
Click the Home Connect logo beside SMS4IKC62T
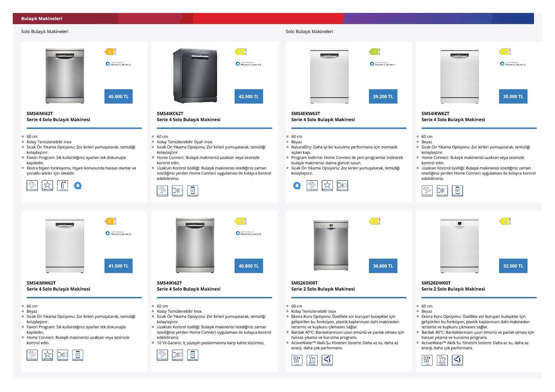[248, 64]
